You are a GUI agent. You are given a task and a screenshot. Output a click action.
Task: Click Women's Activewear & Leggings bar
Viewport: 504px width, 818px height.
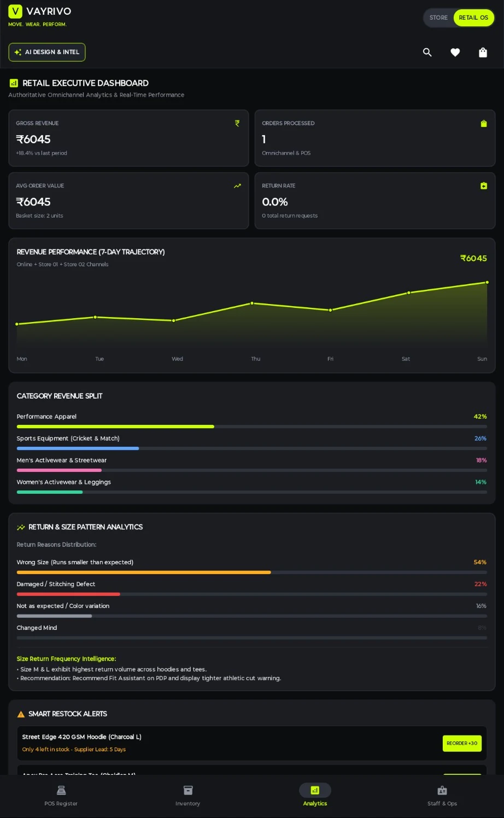(252, 492)
